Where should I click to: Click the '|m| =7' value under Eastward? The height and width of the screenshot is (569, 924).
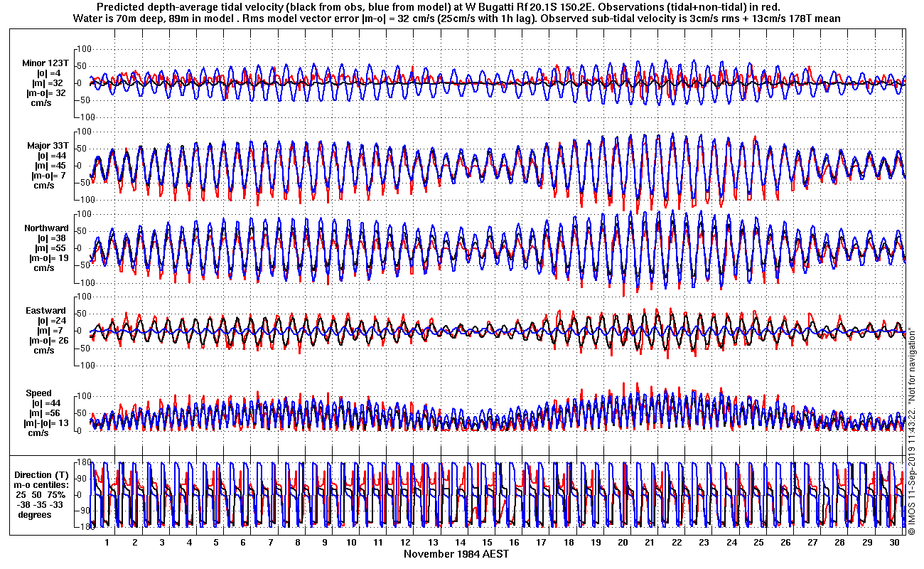tap(51, 330)
